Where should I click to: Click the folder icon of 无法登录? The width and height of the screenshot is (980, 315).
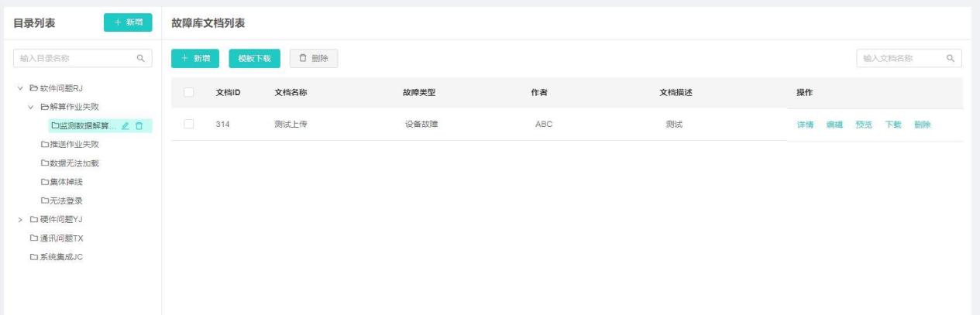click(44, 200)
